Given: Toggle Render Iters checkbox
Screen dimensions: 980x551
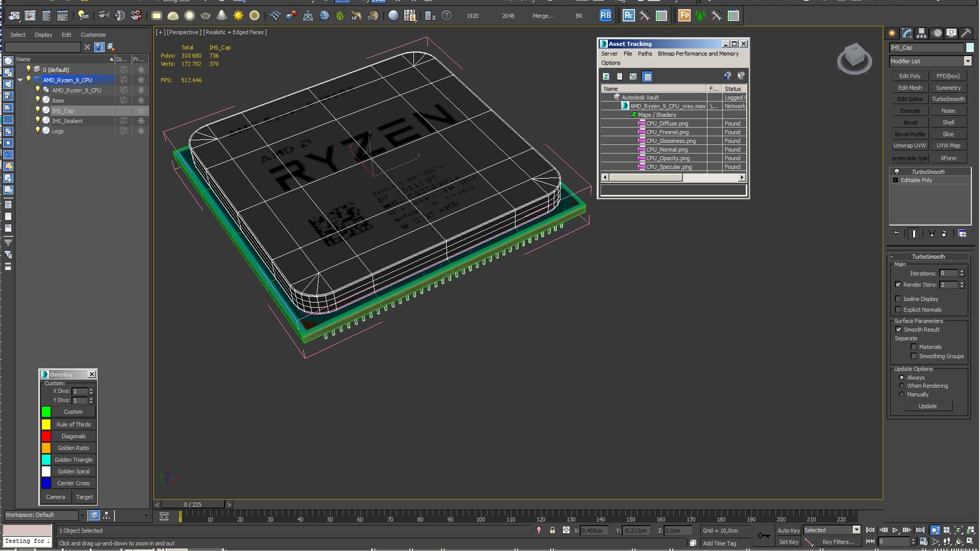Looking at the screenshot, I should coord(898,285).
